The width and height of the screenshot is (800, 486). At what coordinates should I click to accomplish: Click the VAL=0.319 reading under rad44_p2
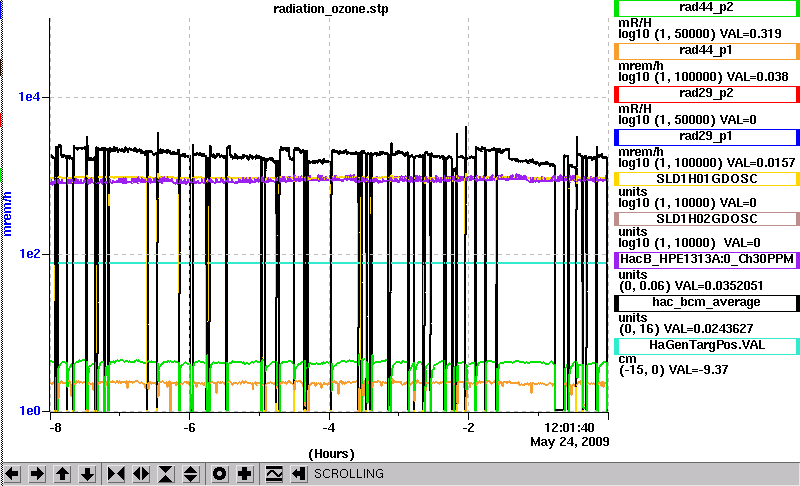click(x=751, y=34)
